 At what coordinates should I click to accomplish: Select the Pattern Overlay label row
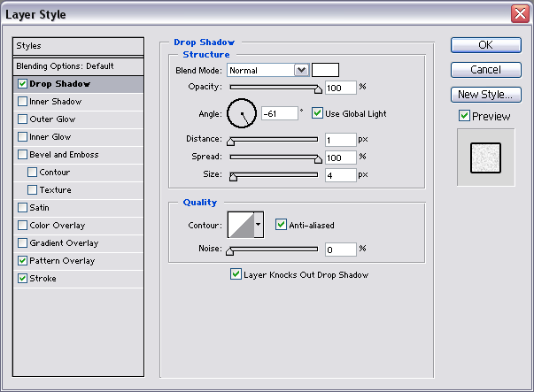pos(78,261)
